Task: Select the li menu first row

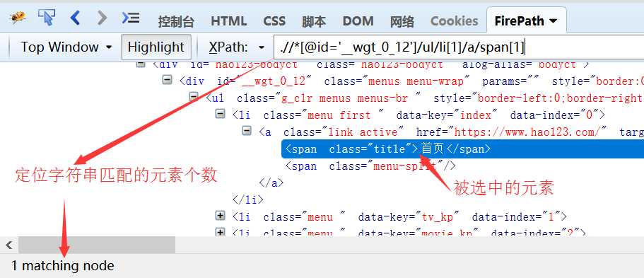Action: (418, 115)
